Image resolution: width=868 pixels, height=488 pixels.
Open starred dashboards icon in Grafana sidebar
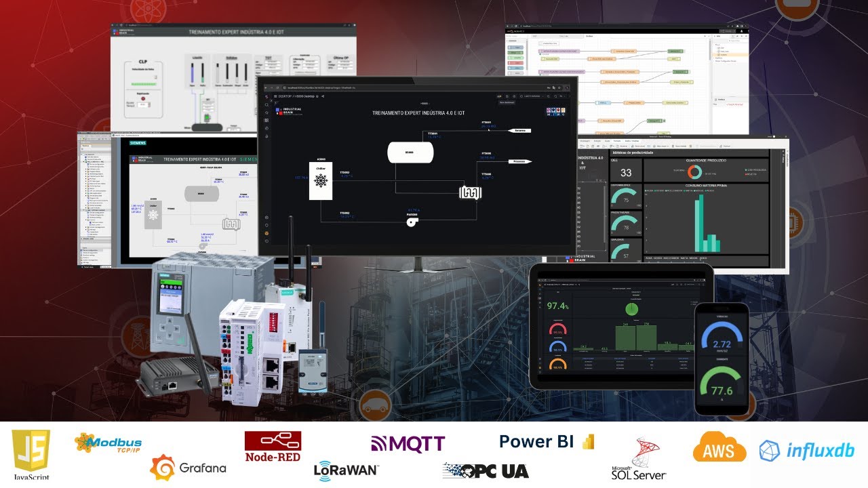click(x=267, y=113)
